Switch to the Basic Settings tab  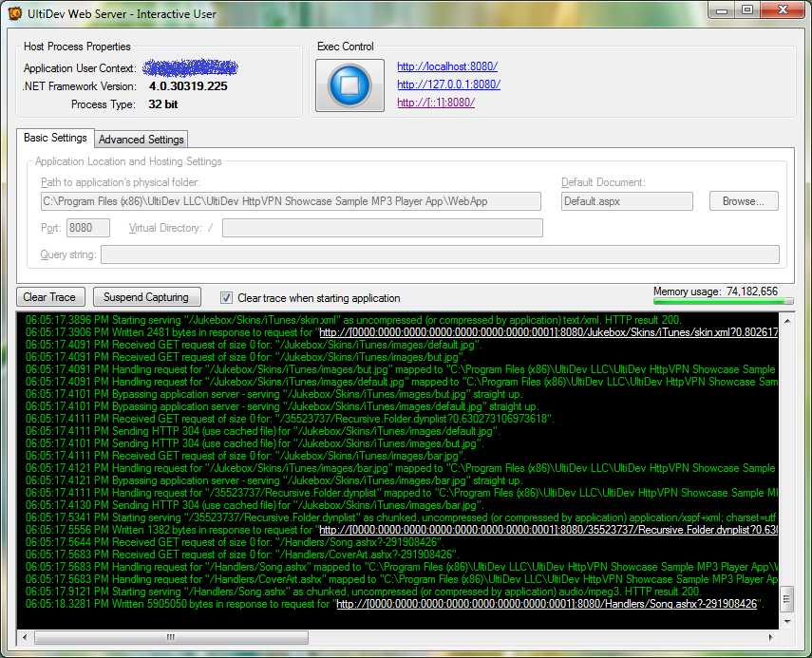(x=55, y=138)
